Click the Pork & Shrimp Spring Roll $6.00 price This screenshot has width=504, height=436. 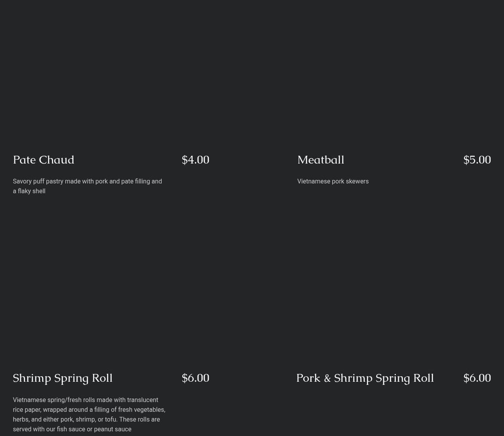(477, 378)
